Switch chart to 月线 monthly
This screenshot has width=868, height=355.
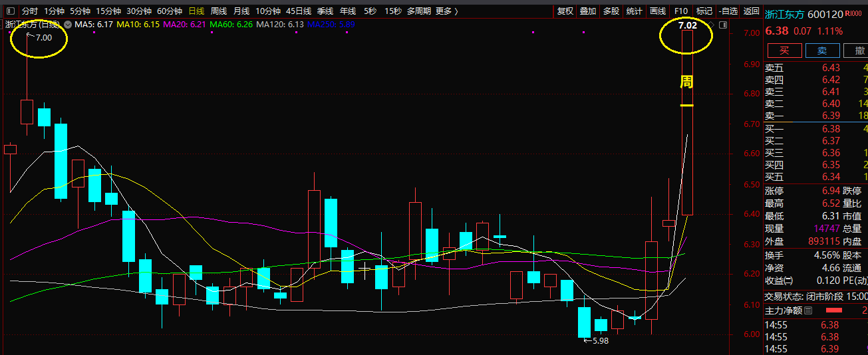point(241,11)
